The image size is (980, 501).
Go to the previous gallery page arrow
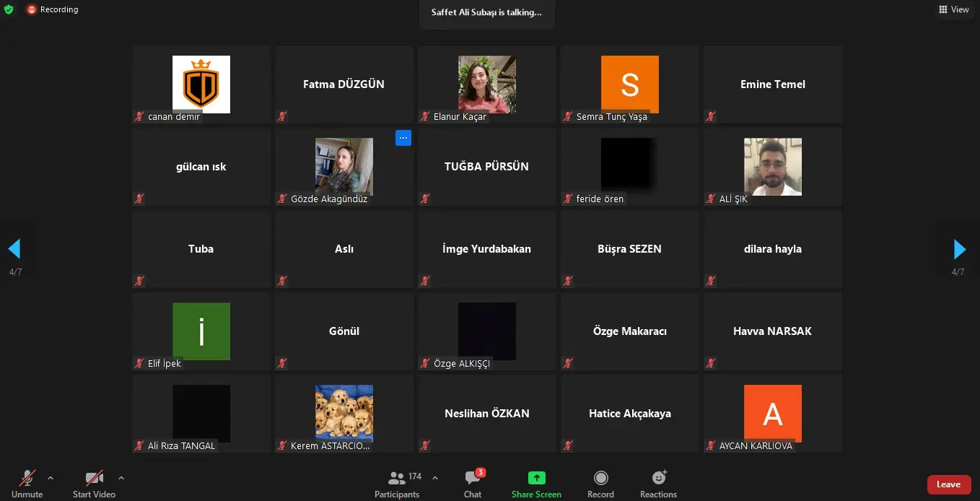click(14, 249)
